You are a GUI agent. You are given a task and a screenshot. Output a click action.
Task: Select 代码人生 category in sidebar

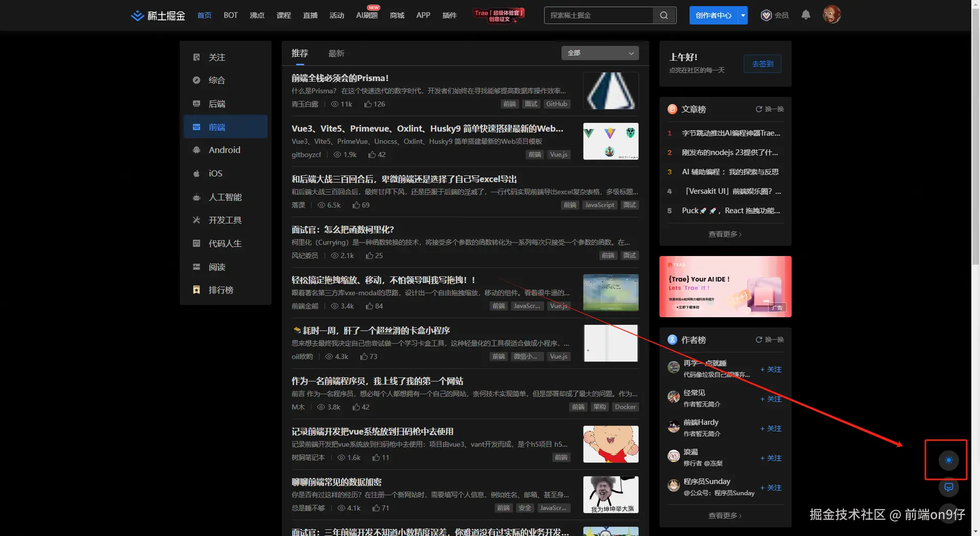225,243
